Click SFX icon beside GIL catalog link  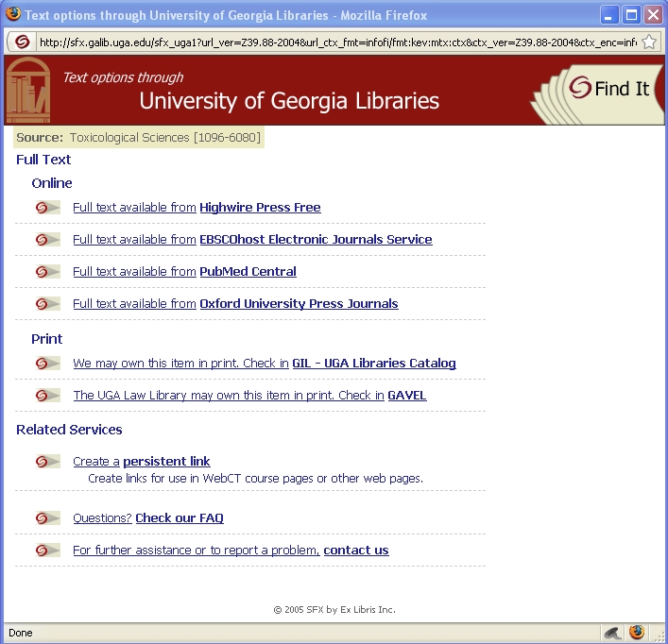(47, 363)
